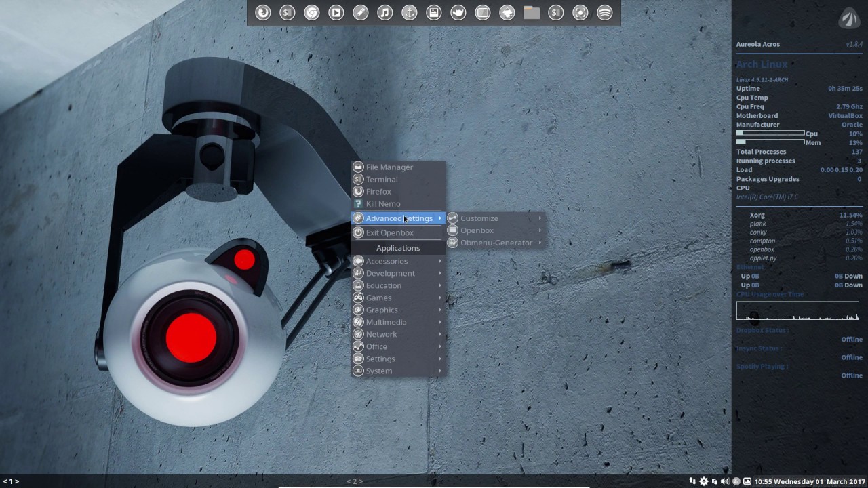The width and height of the screenshot is (868, 488).
Task: Open the volume speaker tray icon
Action: pyautogui.click(x=725, y=481)
